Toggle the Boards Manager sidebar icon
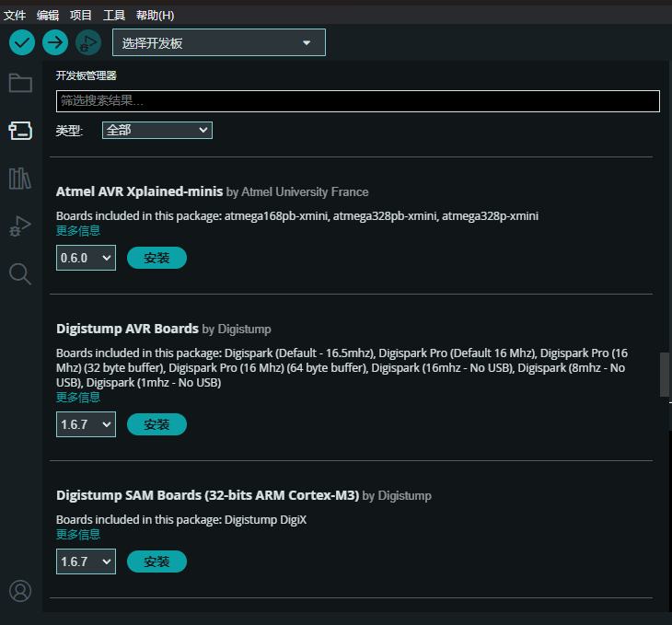This screenshot has height=625, width=672. 20,131
